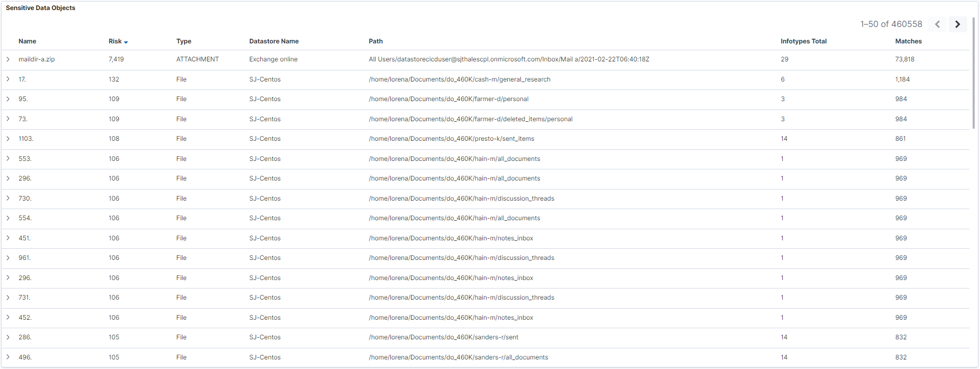
Task: Go to previous page of results
Action: tap(937, 24)
